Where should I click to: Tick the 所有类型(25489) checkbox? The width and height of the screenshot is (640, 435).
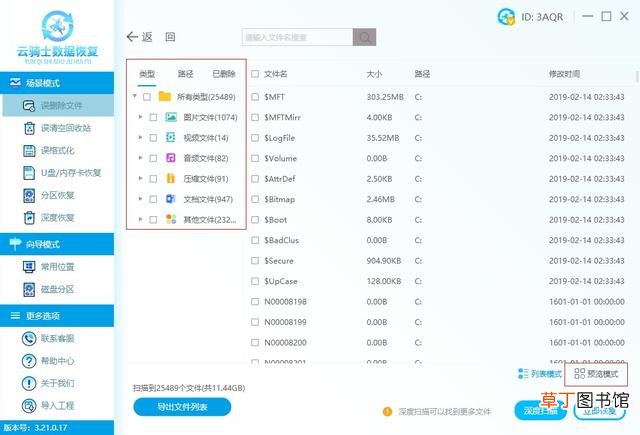coord(147,97)
